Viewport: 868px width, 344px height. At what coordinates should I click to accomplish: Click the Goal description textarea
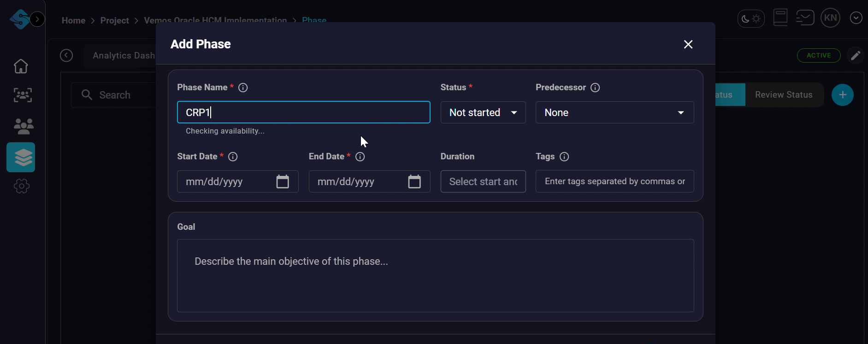(x=436, y=275)
